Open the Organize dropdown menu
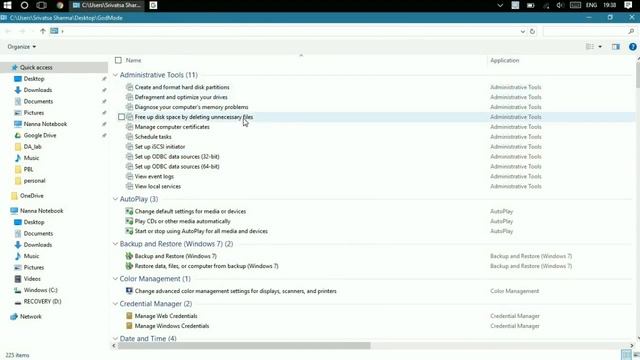This screenshot has width=640, height=360. click(x=22, y=47)
